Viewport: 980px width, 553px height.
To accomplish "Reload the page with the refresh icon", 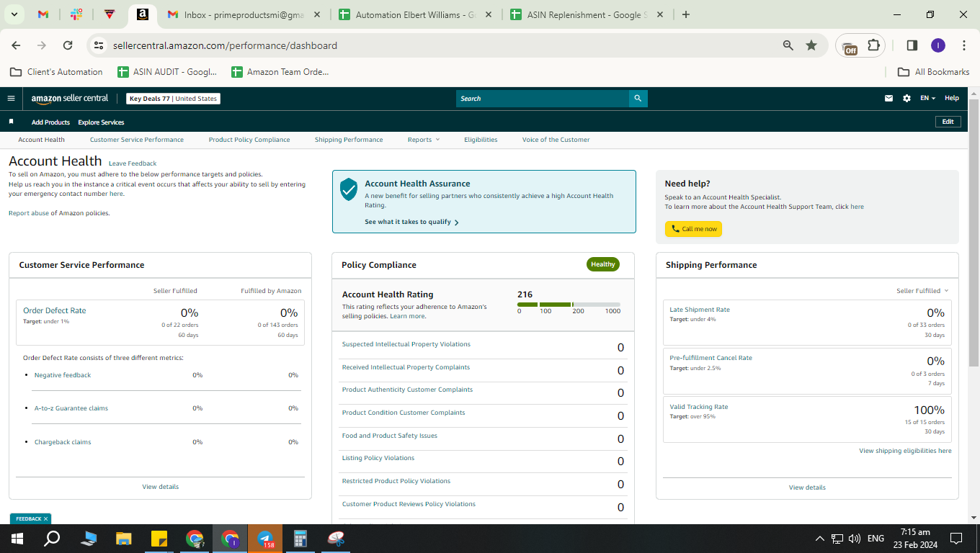I will click(x=68, y=45).
